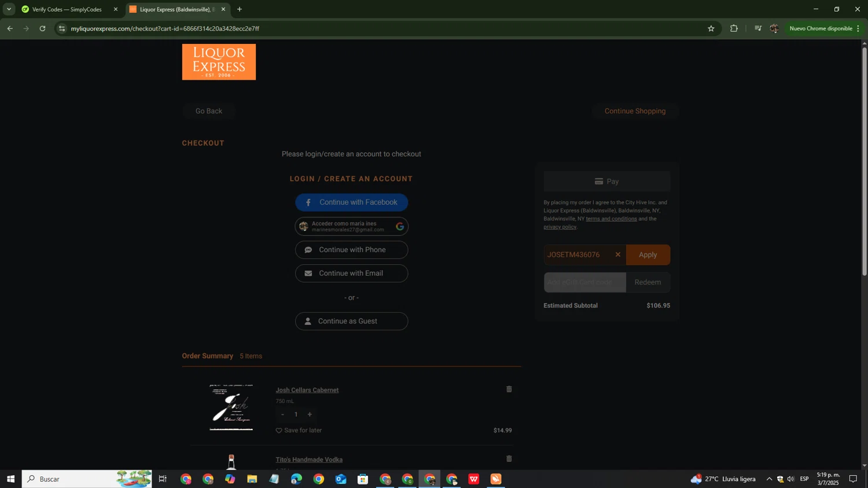The width and height of the screenshot is (868, 488).
Task: Open the tab search dropdown arrow
Action: click(x=9, y=9)
